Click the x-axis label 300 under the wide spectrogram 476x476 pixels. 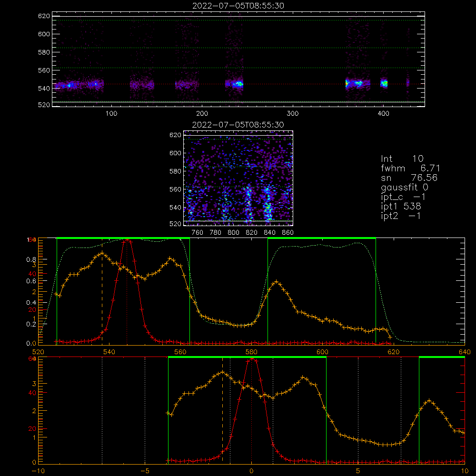(x=293, y=114)
